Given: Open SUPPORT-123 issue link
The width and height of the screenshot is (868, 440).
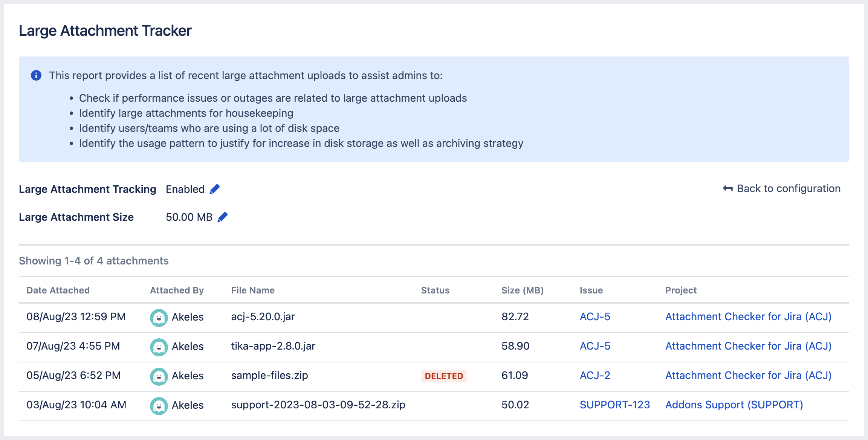Looking at the screenshot, I should point(614,405).
